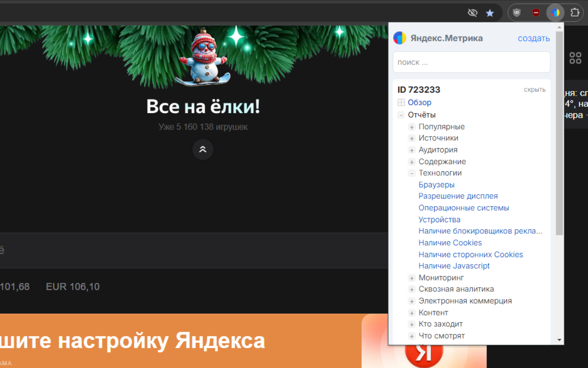Screen dimensions: 588x368
Task: Click the создать link
Action: (x=533, y=38)
